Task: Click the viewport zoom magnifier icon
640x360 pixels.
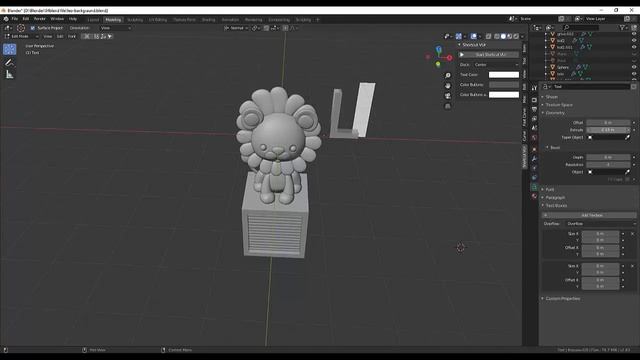Action: tap(448, 76)
